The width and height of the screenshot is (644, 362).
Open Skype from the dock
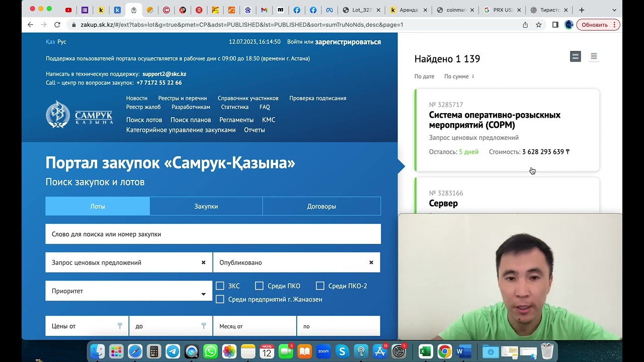click(342, 351)
